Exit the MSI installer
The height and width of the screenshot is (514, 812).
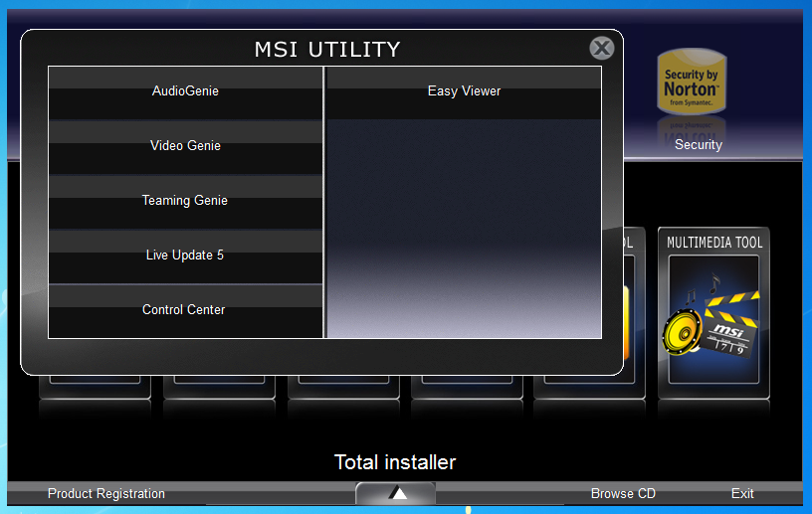point(742,493)
